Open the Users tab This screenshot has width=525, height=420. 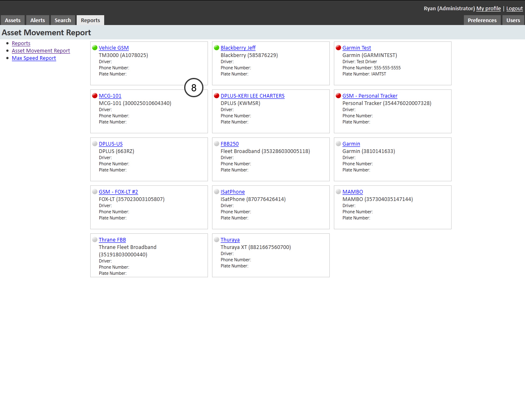(513, 21)
